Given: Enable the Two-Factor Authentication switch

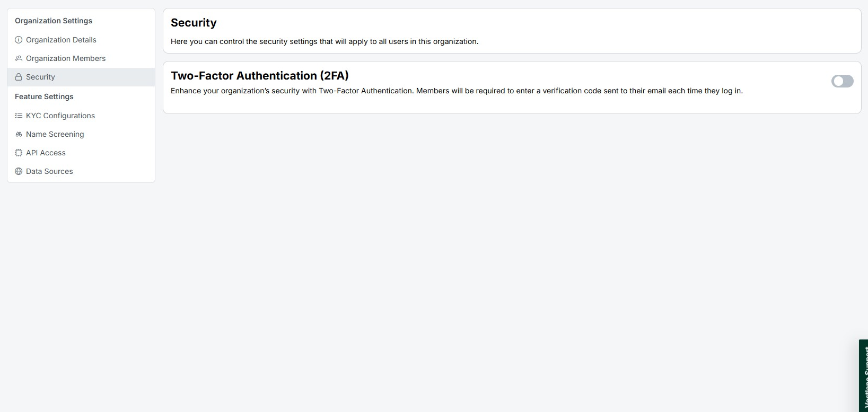Looking at the screenshot, I should tap(842, 81).
